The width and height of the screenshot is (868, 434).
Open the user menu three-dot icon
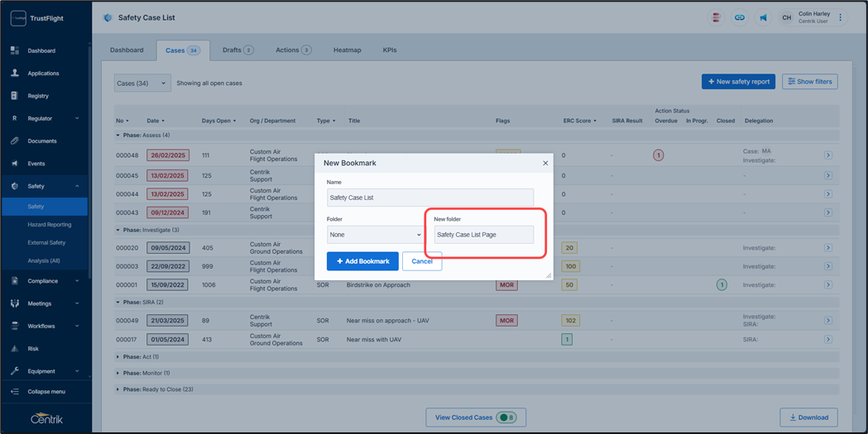tap(841, 17)
